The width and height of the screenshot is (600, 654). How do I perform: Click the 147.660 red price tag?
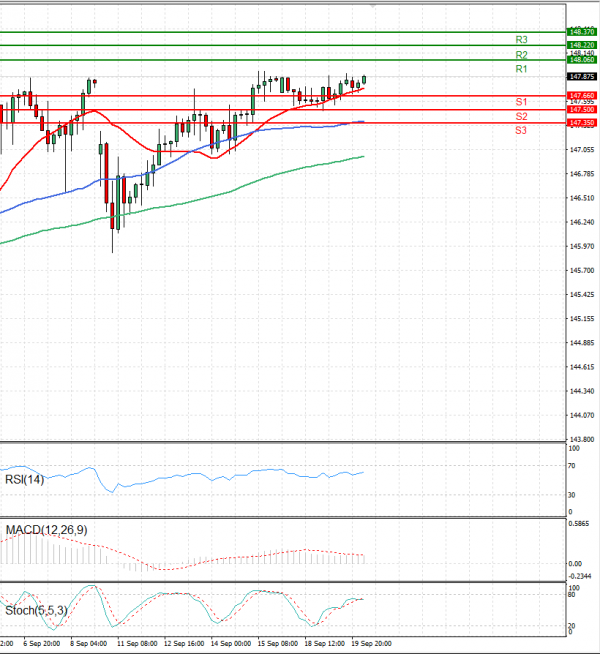click(x=581, y=95)
